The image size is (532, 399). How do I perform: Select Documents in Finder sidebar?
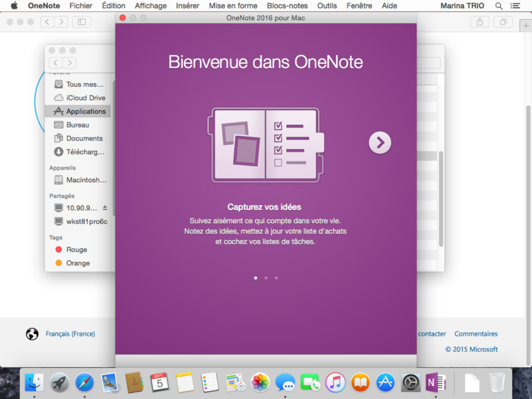tap(78, 139)
